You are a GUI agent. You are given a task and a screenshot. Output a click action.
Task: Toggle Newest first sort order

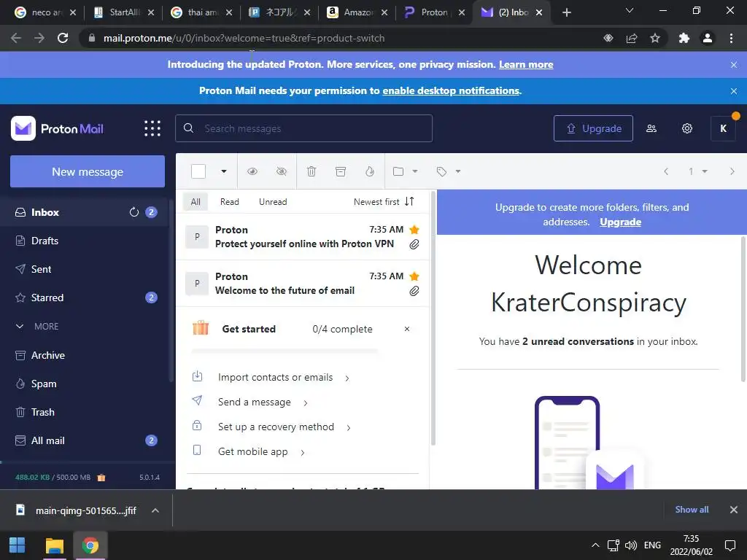pos(384,202)
